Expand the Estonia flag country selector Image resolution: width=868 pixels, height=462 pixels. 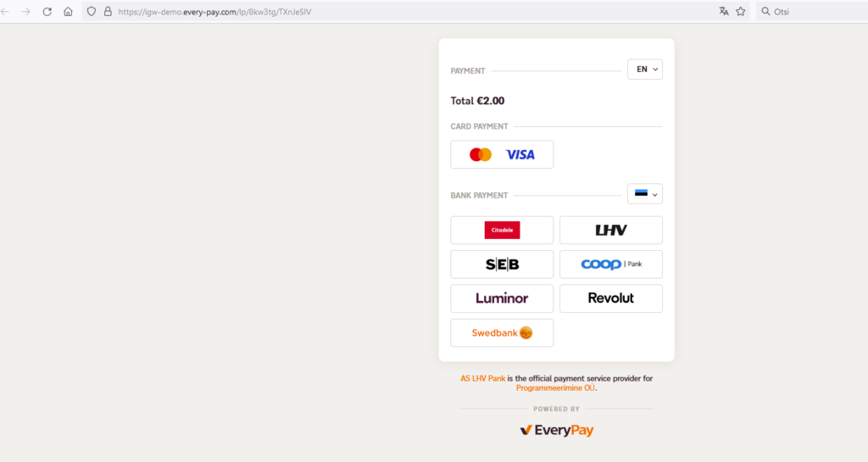coord(645,193)
